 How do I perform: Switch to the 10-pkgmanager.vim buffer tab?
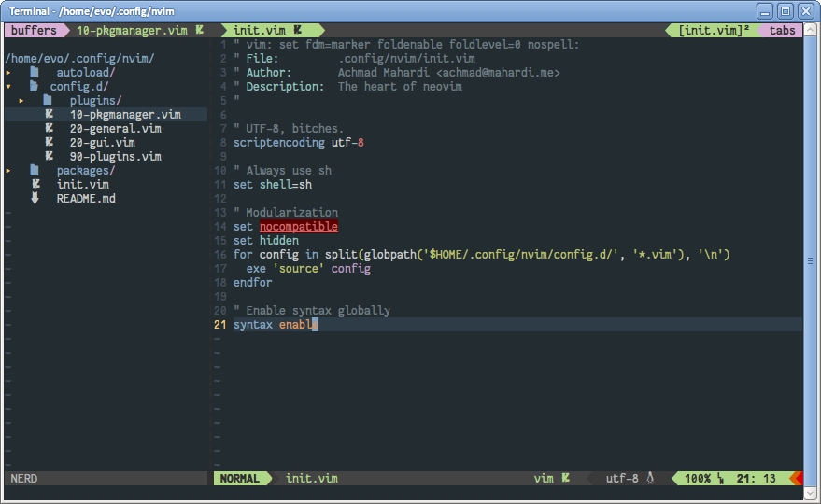tap(140, 31)
